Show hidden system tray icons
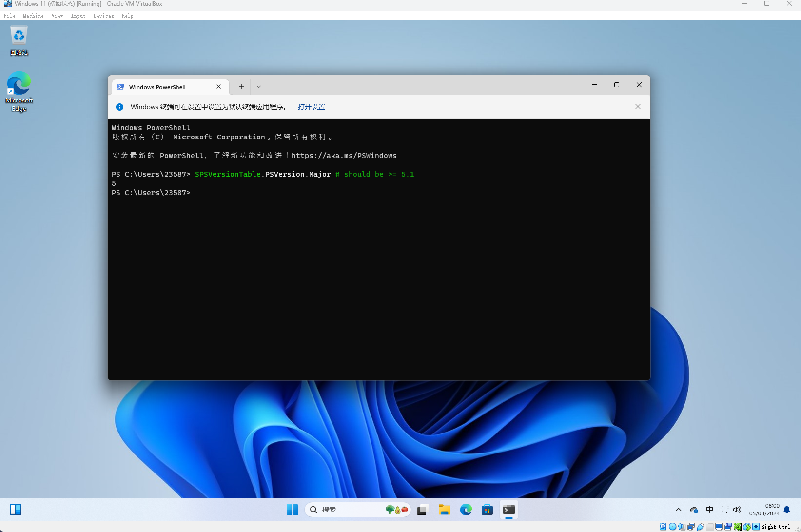This screenshot has height=532, width=801. click(679, 510)
